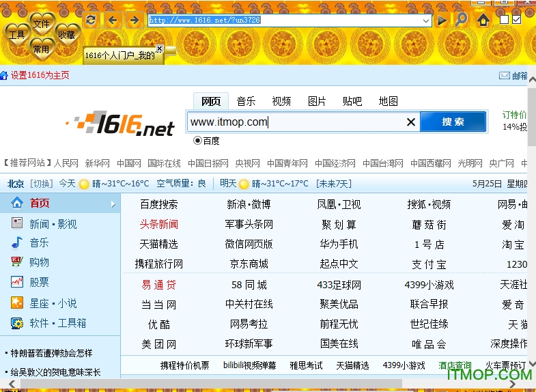
Task: Clear the search box with the X icon
Action: (411, 122)
